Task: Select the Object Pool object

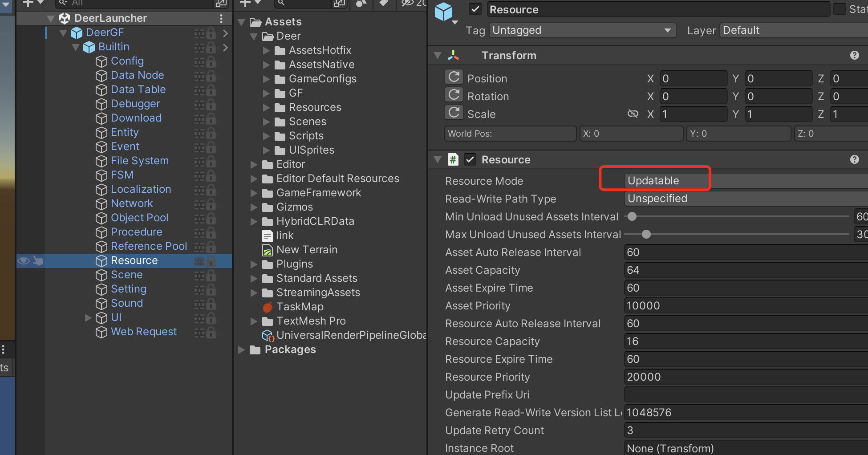Action: pos(140,218)
